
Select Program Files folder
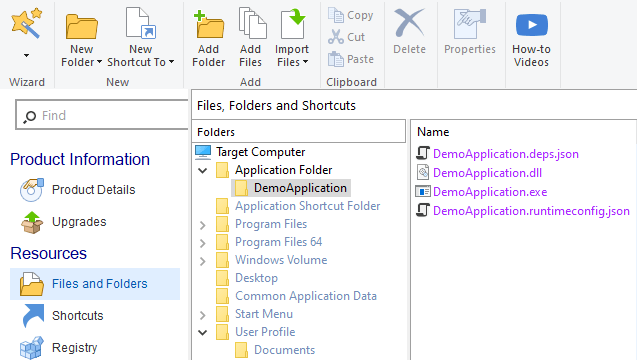(271, 224)
